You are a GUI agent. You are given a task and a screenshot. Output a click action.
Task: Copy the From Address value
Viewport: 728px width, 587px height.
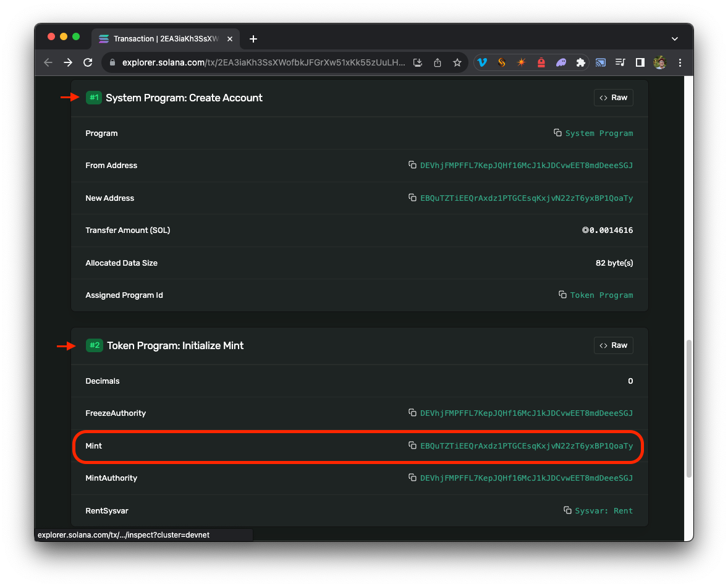[x=412, y=165]
